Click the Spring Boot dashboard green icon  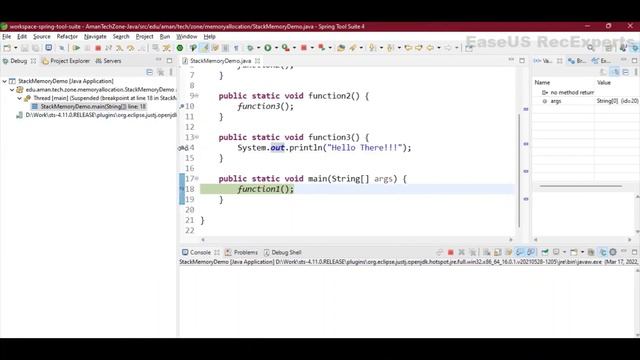click(180, 48)
